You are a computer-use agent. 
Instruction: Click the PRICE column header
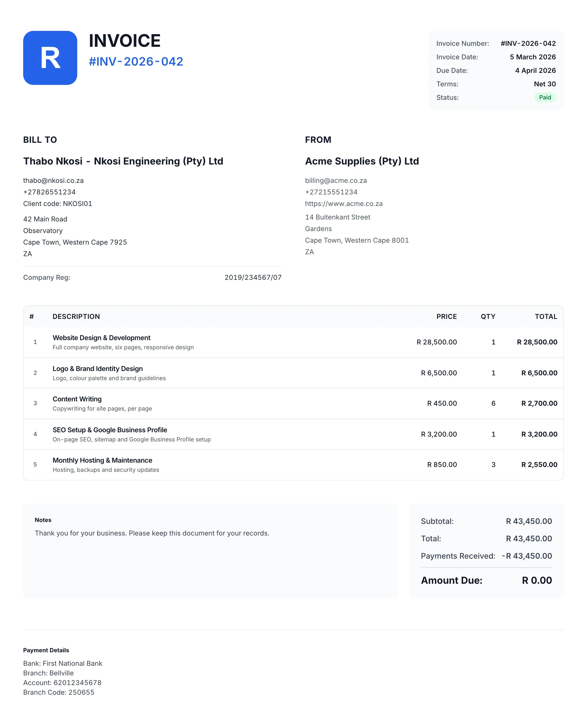point(446,317)
